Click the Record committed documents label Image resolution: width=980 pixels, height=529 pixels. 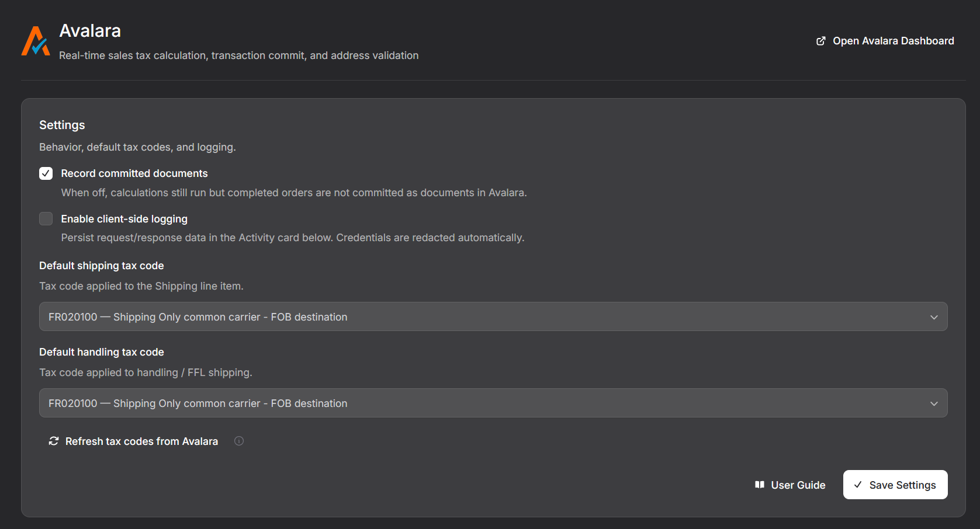(134, 173)
